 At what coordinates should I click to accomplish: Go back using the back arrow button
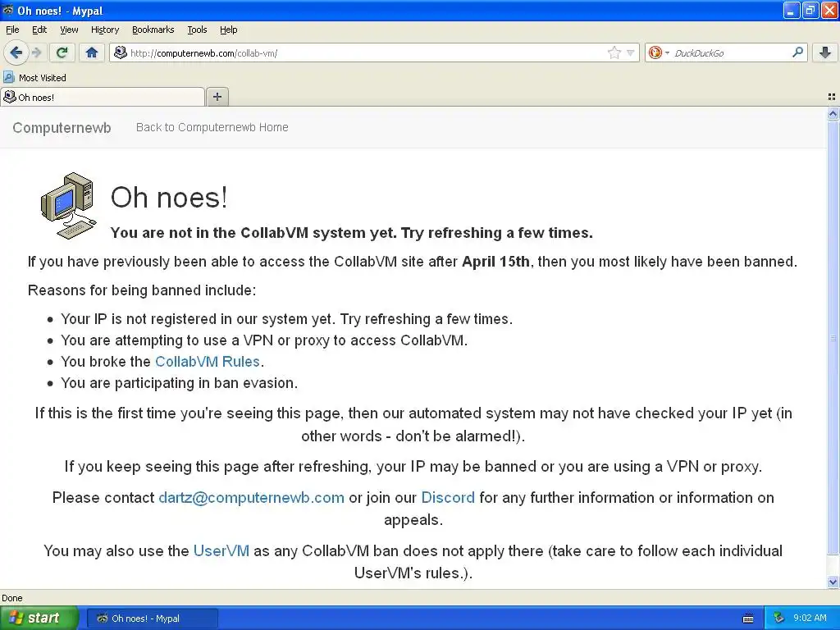coord(16,52)
